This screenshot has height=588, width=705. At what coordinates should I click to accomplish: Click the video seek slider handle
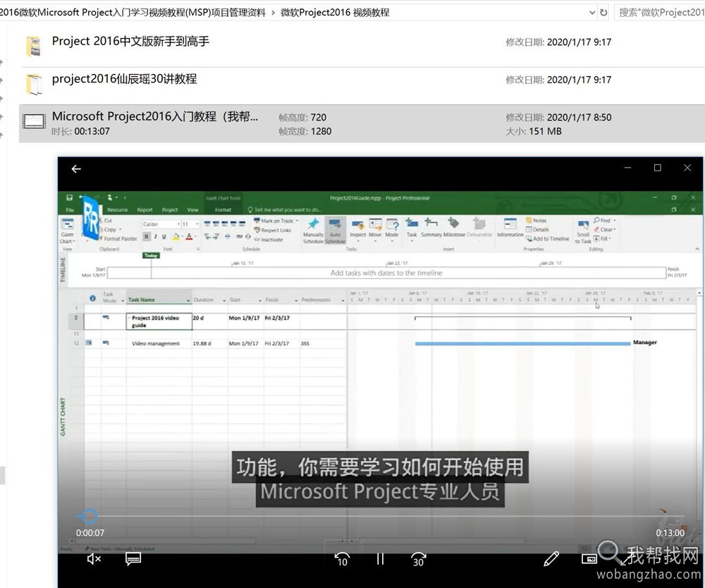[x=89, y=516]
